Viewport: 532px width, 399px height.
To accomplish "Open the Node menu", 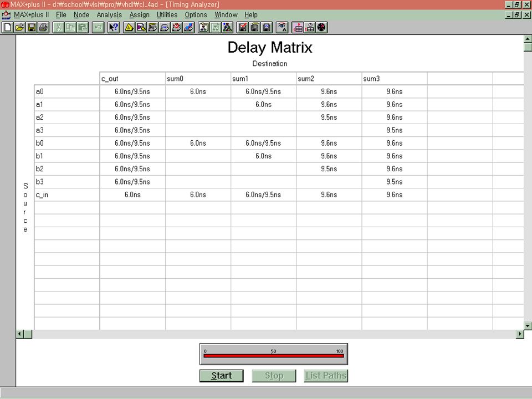I will coord(81,15).
